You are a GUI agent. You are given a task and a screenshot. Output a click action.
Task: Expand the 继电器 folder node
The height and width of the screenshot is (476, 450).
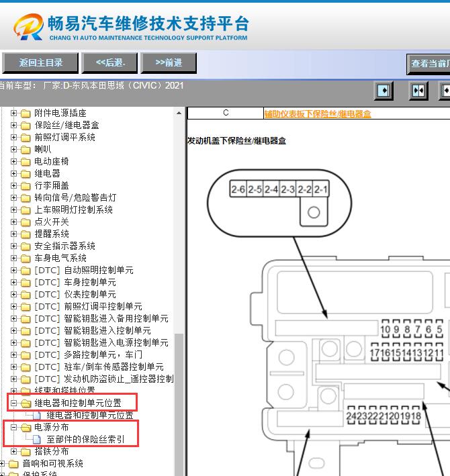pyautogui.click(x=13, y=174)
